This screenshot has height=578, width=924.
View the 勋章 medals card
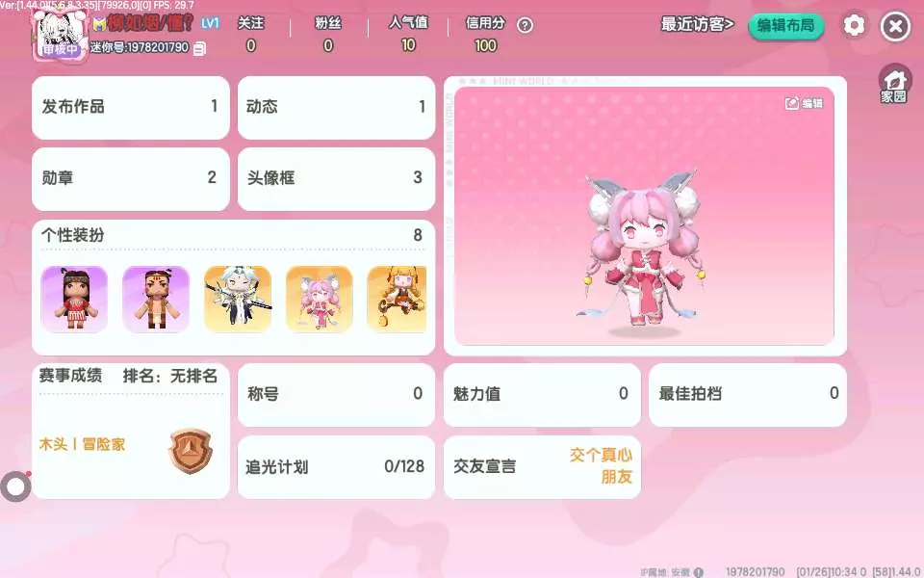(131, 179)
